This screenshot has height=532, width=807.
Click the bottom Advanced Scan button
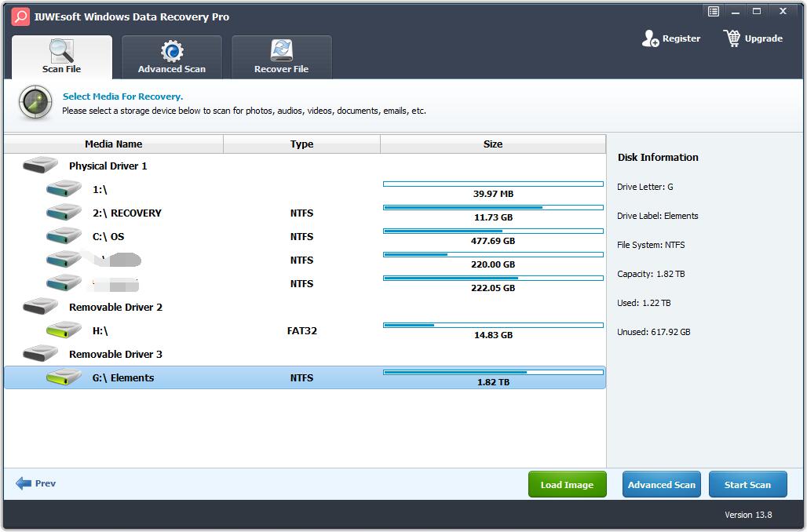click(661, 485)
